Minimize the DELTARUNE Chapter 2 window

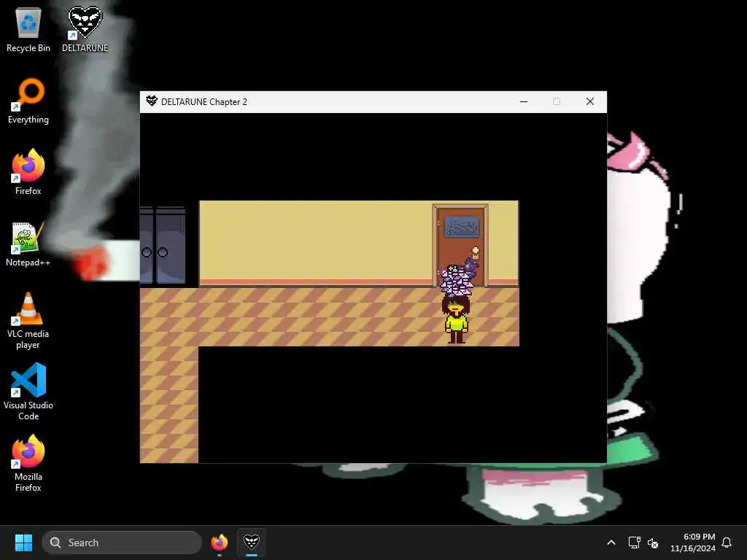point(524,101)
